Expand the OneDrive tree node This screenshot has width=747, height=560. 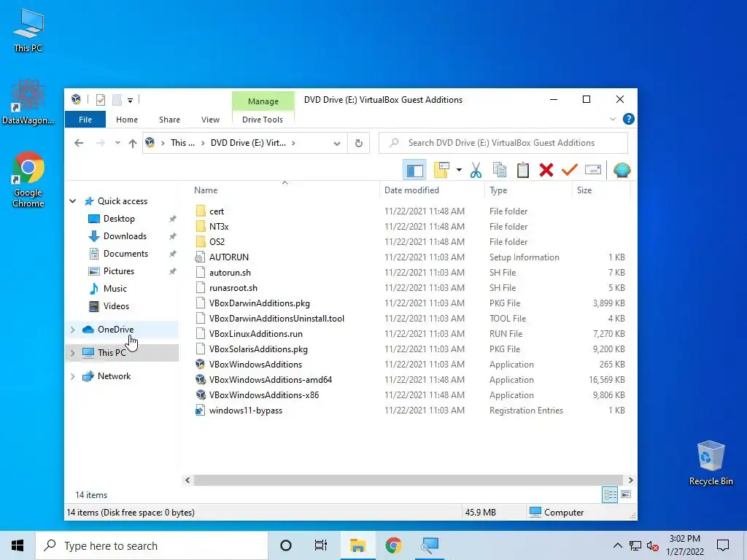[72, 330]
